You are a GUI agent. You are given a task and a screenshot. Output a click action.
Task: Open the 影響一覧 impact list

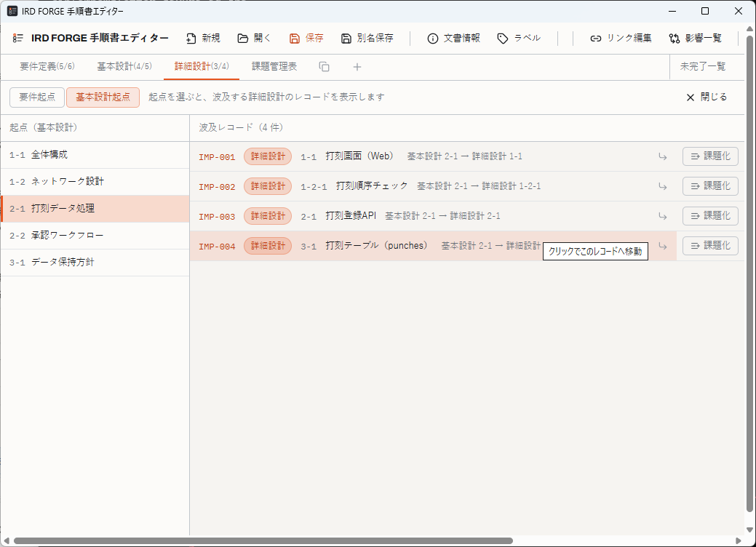point(696,38)
